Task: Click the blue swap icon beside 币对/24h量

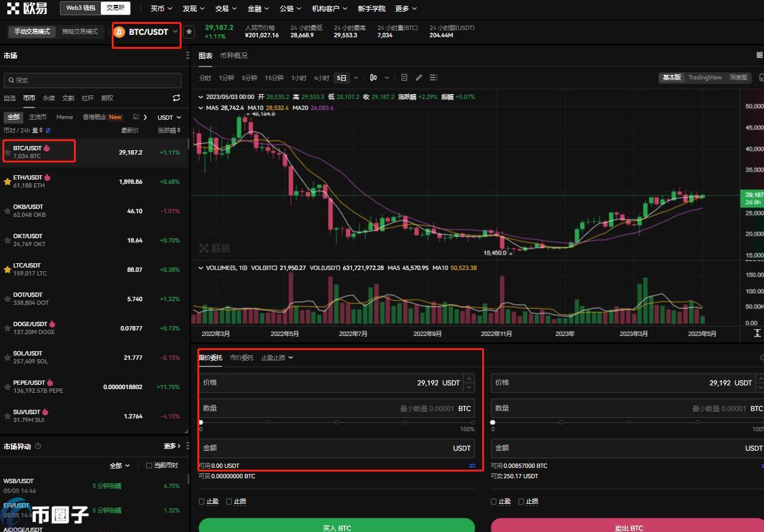Action: coord(48,130)
